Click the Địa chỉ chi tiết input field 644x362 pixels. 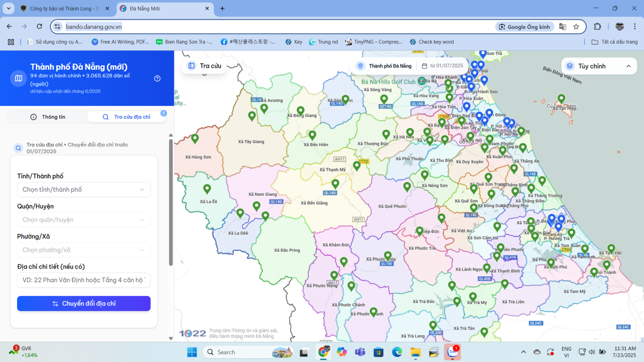(84, 280)
